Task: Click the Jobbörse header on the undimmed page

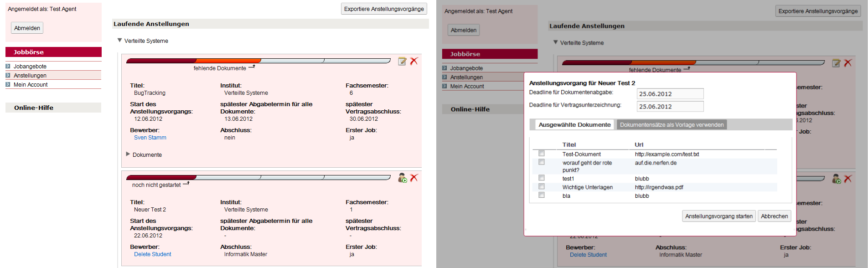Action: click(x=53, y=52)
